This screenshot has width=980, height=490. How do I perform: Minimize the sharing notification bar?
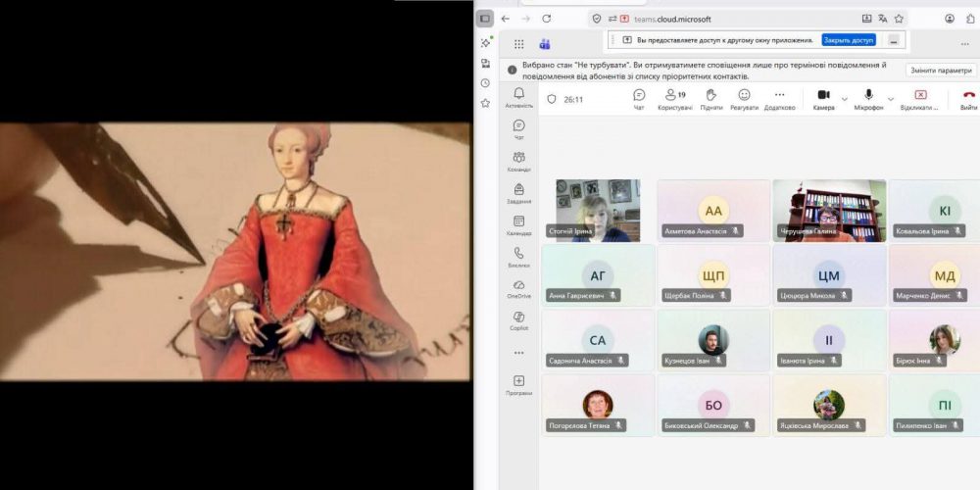[894, 40]
